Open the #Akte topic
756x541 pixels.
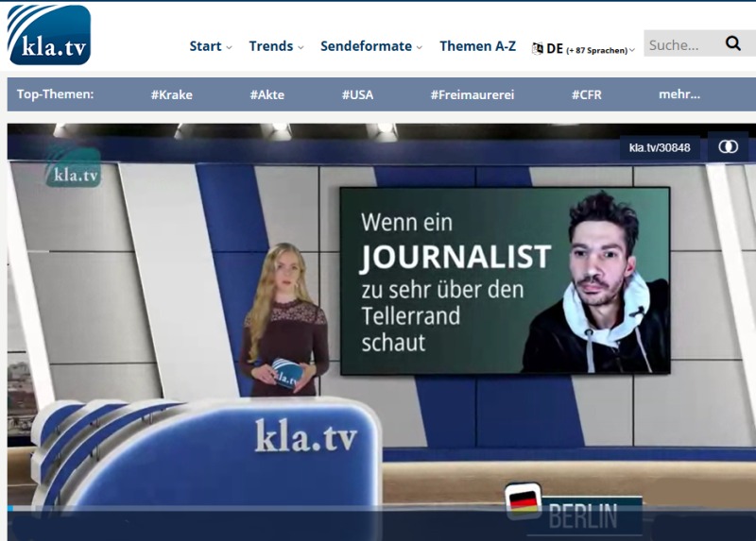[266, 94]
